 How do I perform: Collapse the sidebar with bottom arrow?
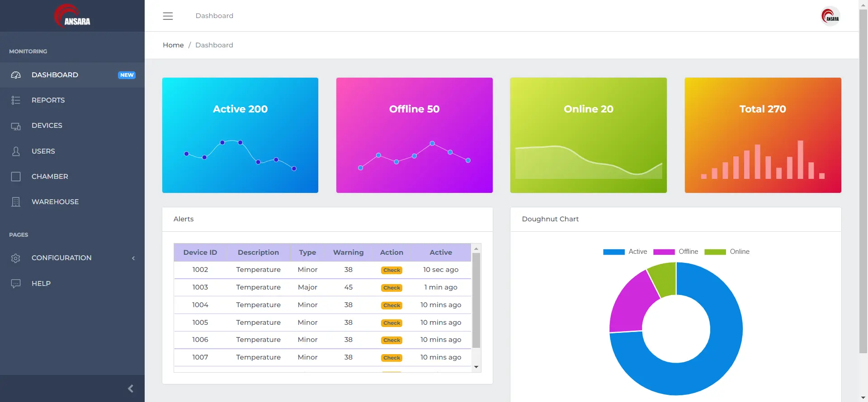[130, 388]
